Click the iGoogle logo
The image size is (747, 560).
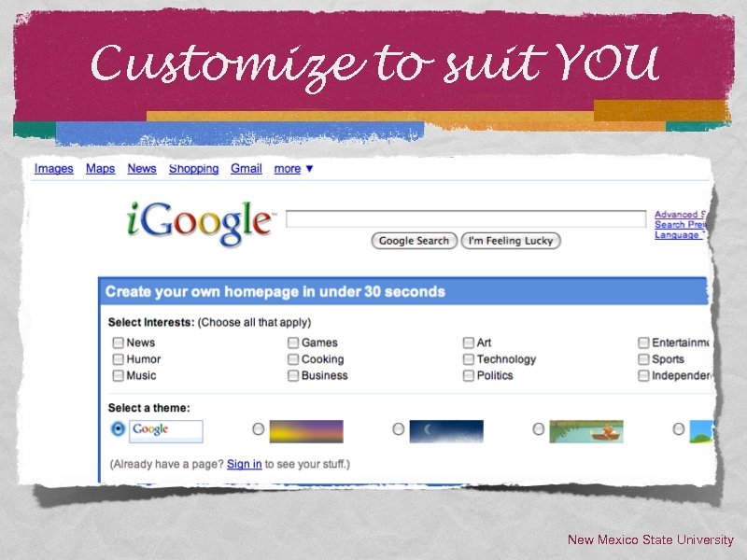click(x=200, y=223)
